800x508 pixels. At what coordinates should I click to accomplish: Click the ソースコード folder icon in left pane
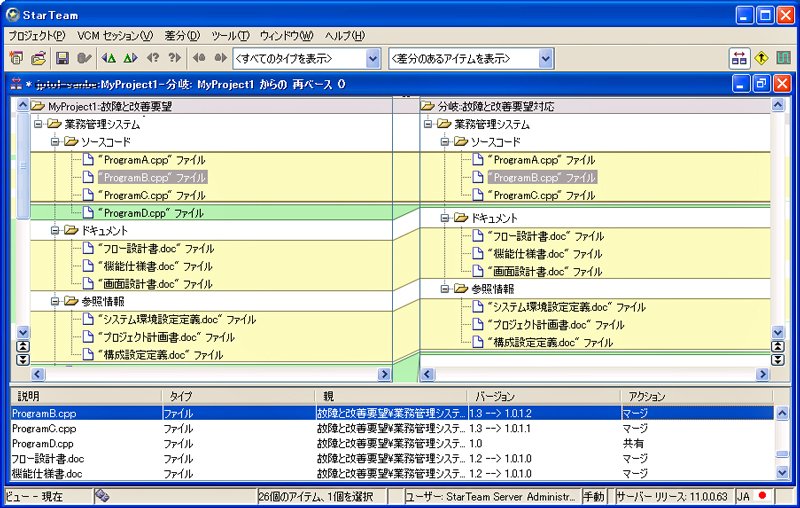coord(71,142)
